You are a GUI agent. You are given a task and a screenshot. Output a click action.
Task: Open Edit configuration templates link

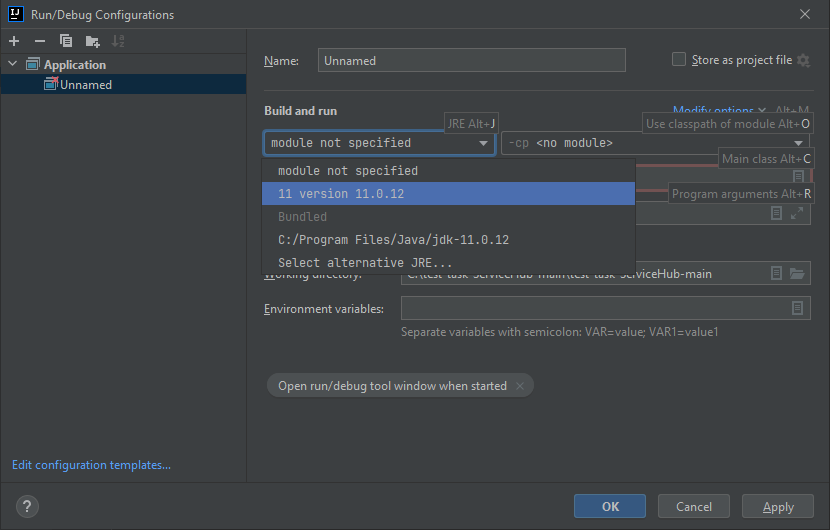pos(91,464)
